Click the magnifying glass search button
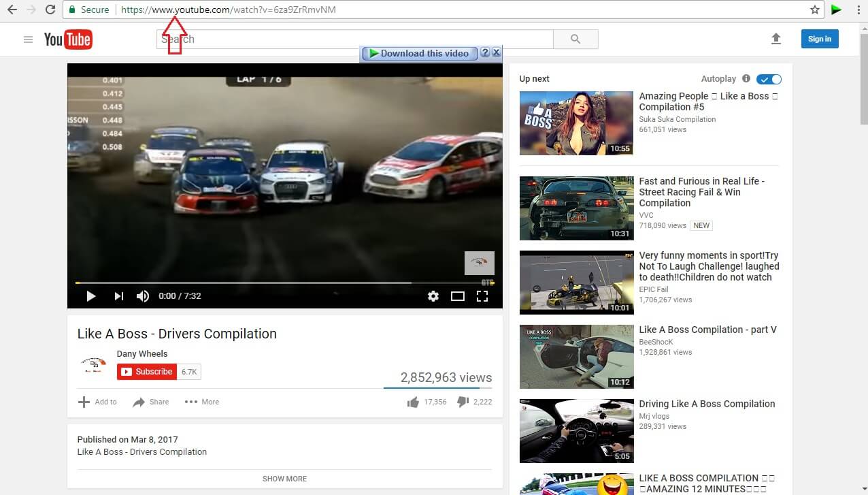Screen dimensions: 868x495 (575, 39)
